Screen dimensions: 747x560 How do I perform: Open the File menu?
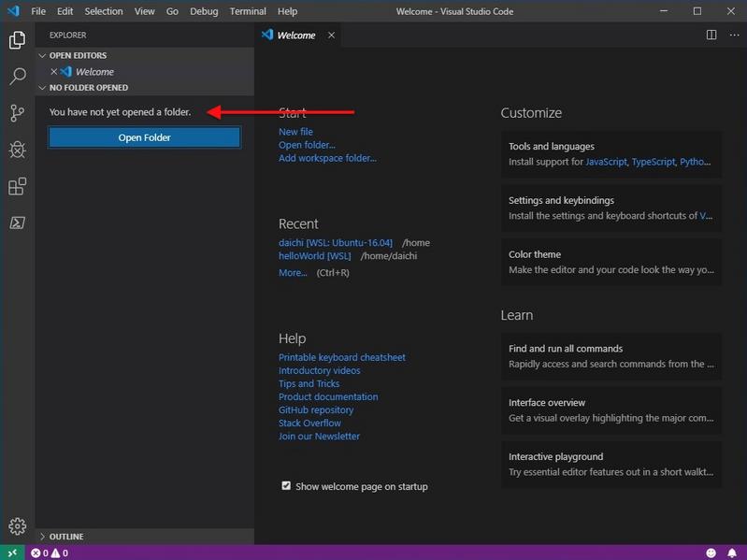click(38, 11)
